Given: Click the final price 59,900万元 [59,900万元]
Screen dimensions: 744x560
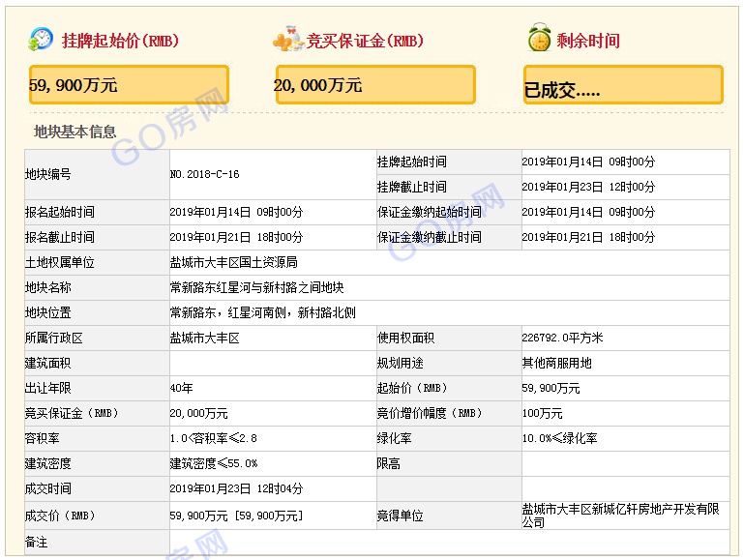Looking at the screenshot, I should pyautogui.click(x=236, y=516).
